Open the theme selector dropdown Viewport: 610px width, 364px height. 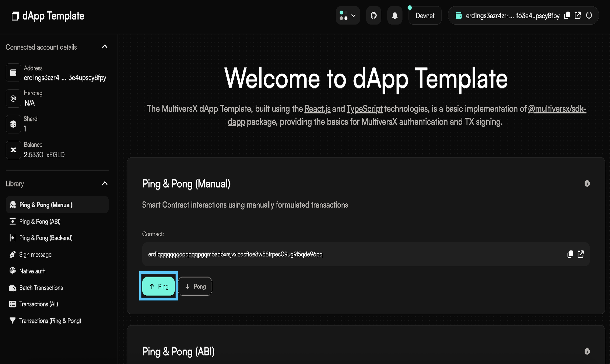[x=348, y=16]
